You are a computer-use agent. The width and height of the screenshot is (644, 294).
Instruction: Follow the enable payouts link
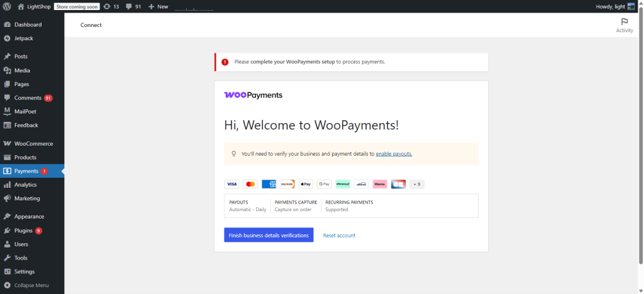point(394,154)
